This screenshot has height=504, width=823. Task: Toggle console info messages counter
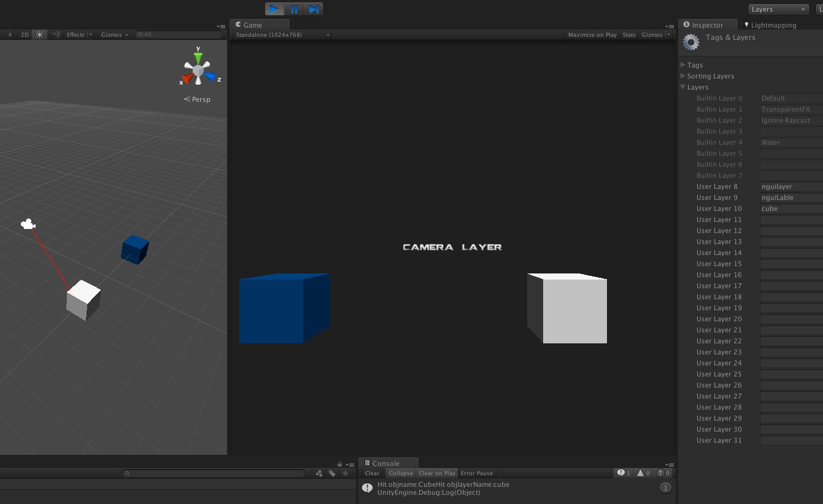624,473
